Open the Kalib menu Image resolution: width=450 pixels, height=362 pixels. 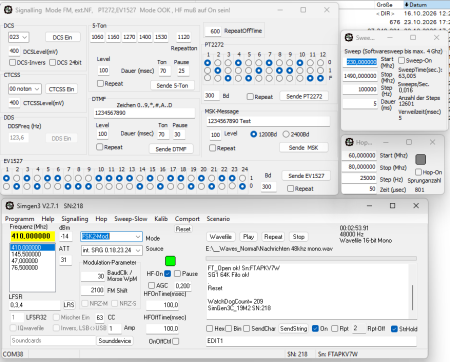point(161,219)
